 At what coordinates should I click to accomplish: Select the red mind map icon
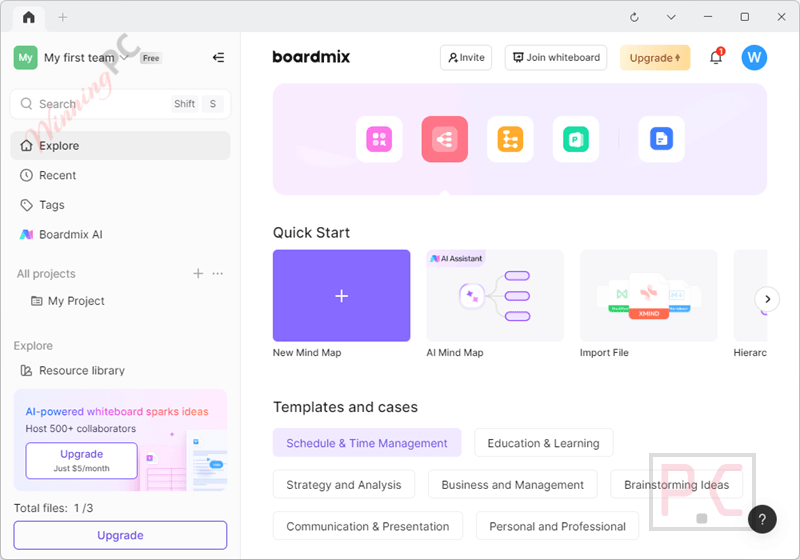click(x=444, y=139)
